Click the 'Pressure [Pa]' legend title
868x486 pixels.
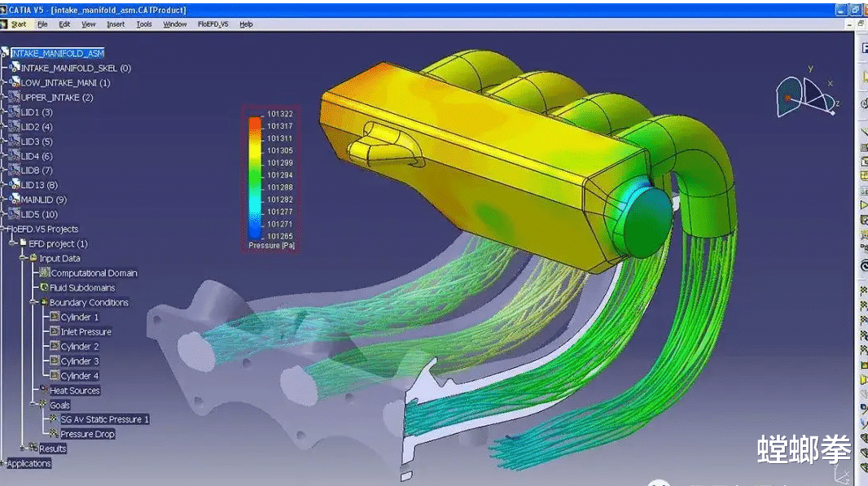pyautogui.click(x=271, y=245)
